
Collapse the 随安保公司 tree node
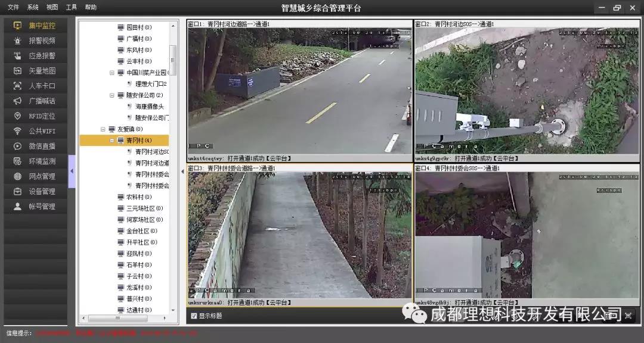[x=112, y=95]
